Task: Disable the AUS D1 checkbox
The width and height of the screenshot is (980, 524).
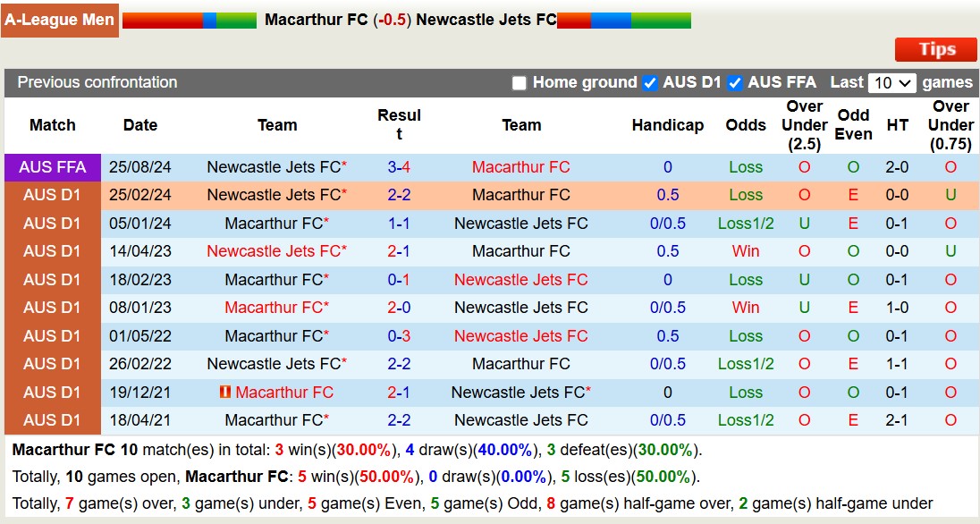Action: point(650,82)
